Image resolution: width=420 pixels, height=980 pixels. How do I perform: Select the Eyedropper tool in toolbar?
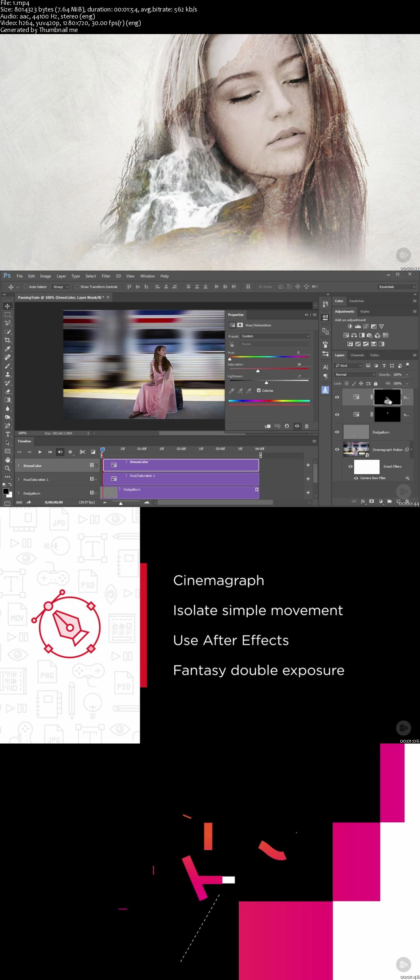pyautogui.click(x=7, y=349)
